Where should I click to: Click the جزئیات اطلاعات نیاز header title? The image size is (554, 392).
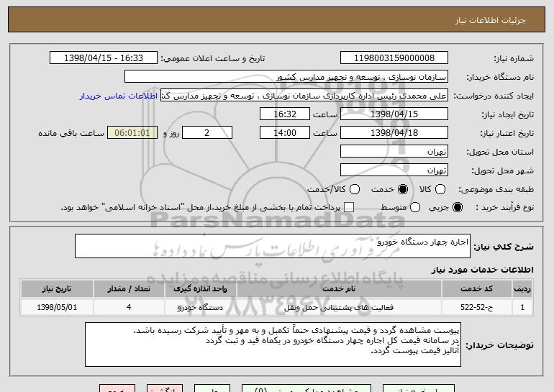[490, 20]
